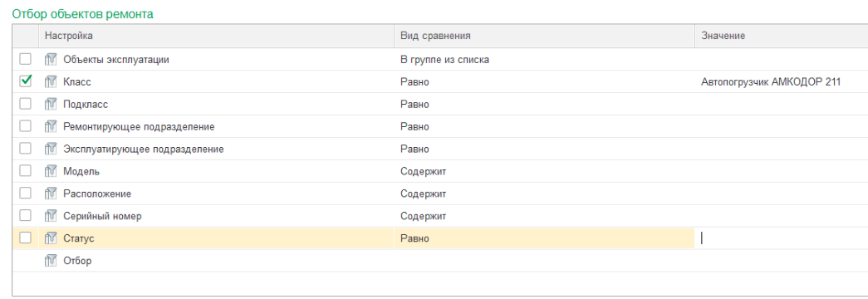Click 'Равно' in Ремонтирующее подразделение row
Screen dimensions: 868x299
click(414, 127)
